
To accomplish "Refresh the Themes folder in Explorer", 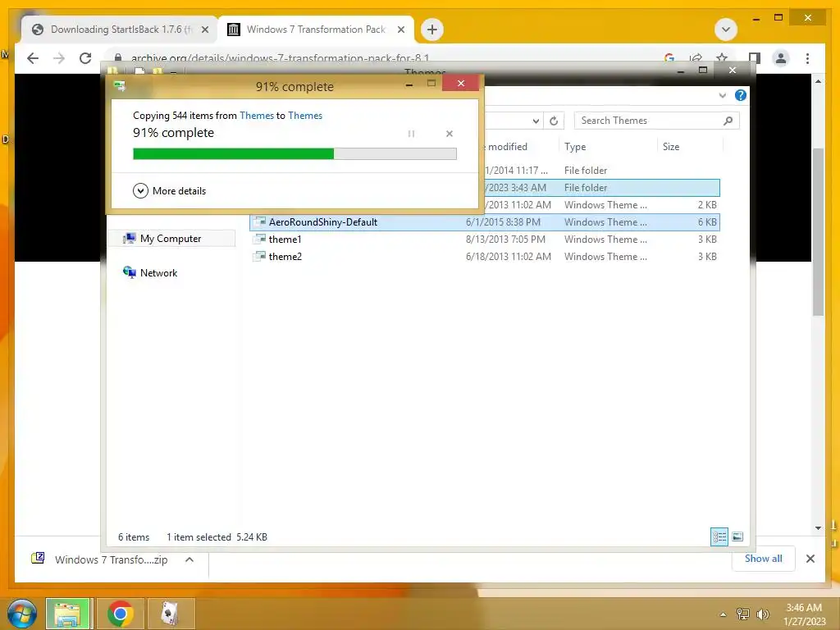I will point(554,121).
